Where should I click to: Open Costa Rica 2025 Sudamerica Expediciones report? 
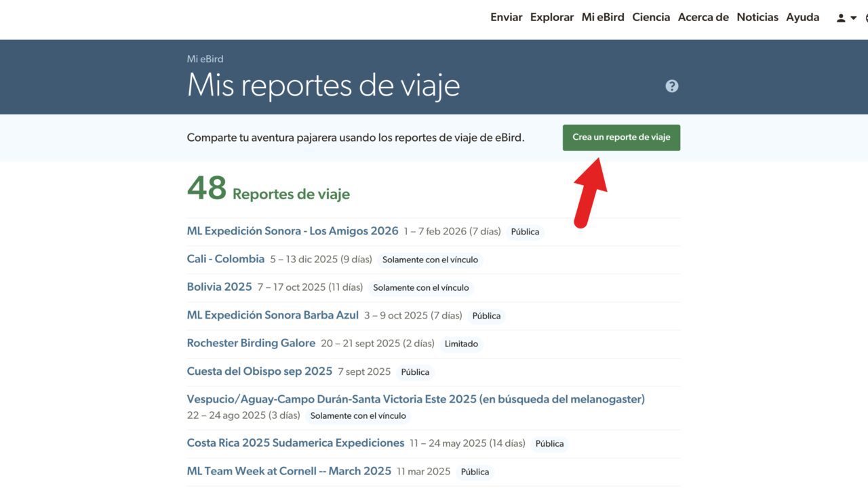coord(295,443)
